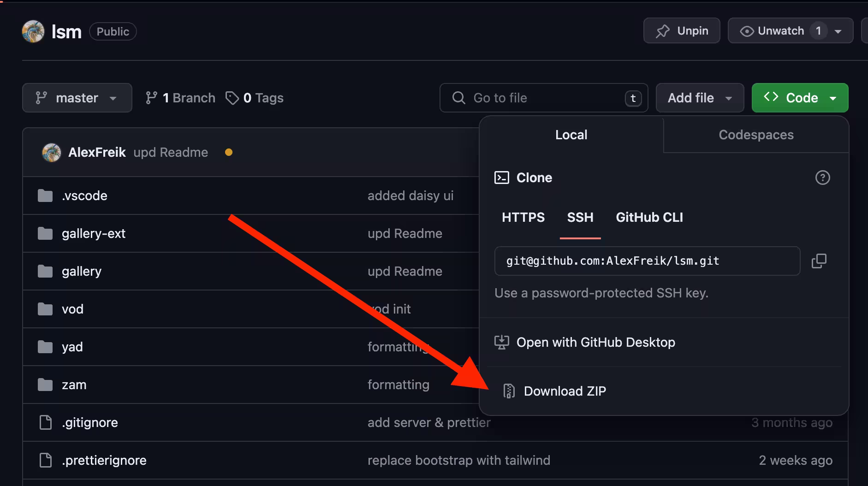
Task: Click the GitHub Desktop download icon
Action: tap(502, 342)
